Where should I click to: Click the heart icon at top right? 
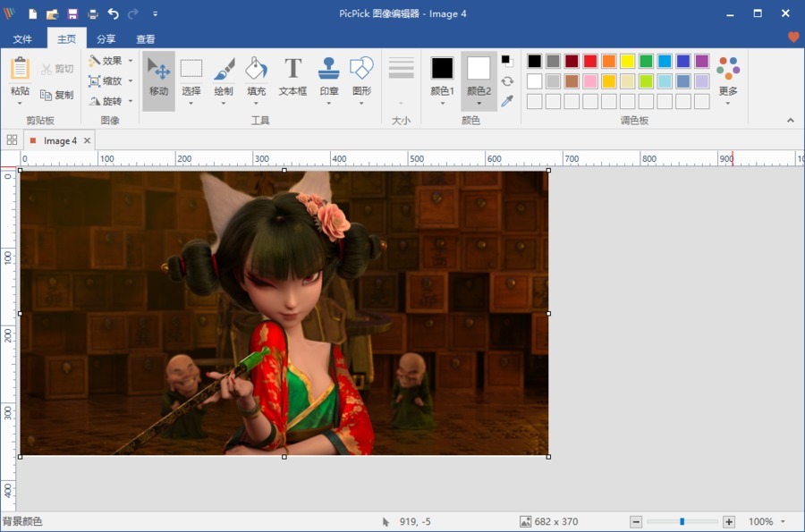tap(793, 37)
